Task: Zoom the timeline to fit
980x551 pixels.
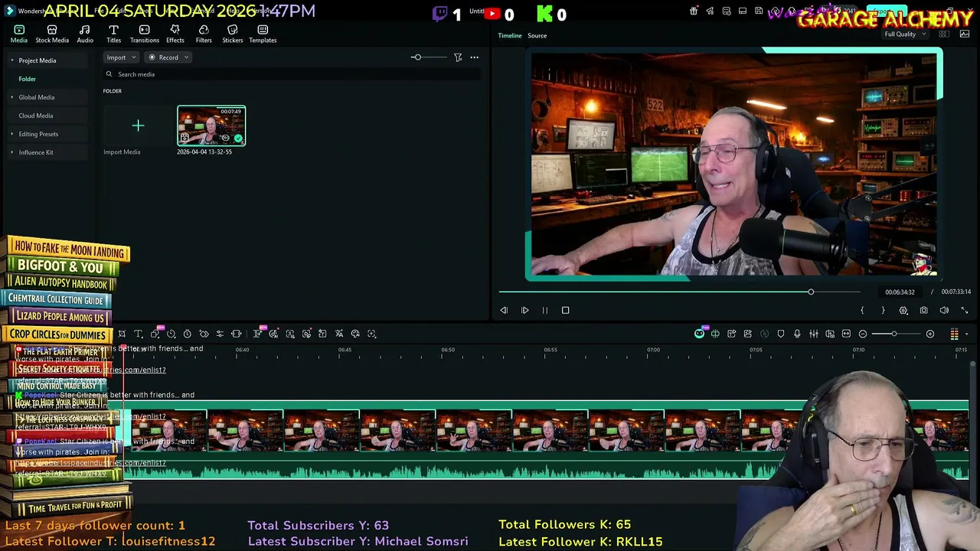Action: tap(846, 334)
